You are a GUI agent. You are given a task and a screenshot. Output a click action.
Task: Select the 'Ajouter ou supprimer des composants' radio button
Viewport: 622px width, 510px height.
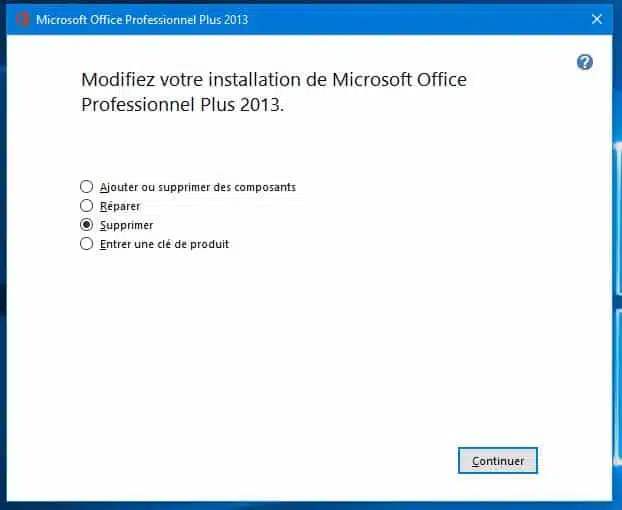(x=87, y=187)
